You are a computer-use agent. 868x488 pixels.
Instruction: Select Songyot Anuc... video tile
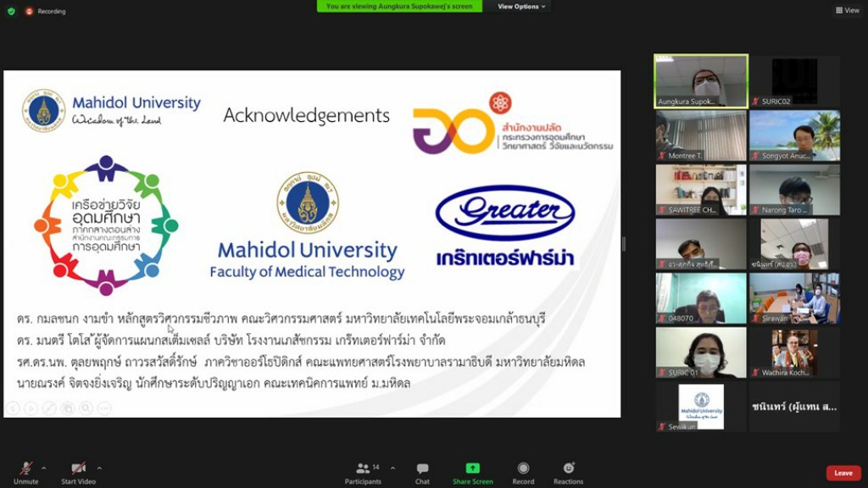(x=794, y=136)
